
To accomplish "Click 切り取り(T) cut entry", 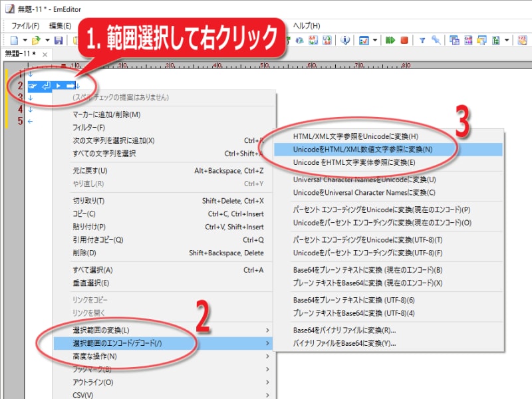I will click(x=164, y=201).
